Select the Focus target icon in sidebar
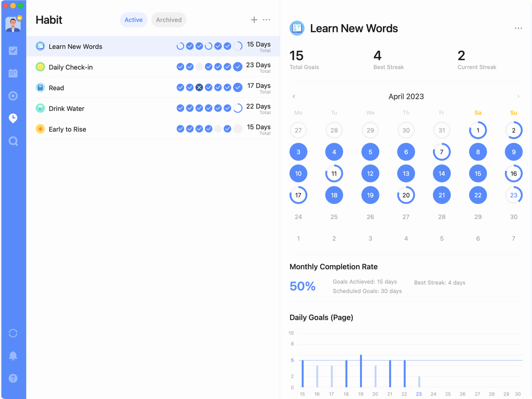 click(13, 96)
